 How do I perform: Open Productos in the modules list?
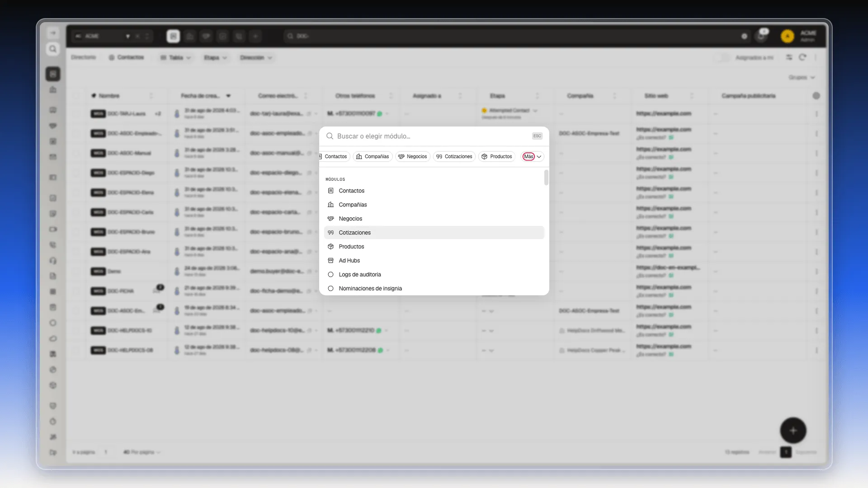click(x=434, y=247)
